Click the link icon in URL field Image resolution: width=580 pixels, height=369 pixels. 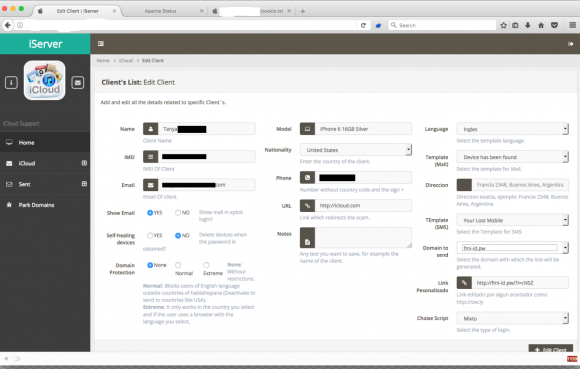(x=307, y=206)
